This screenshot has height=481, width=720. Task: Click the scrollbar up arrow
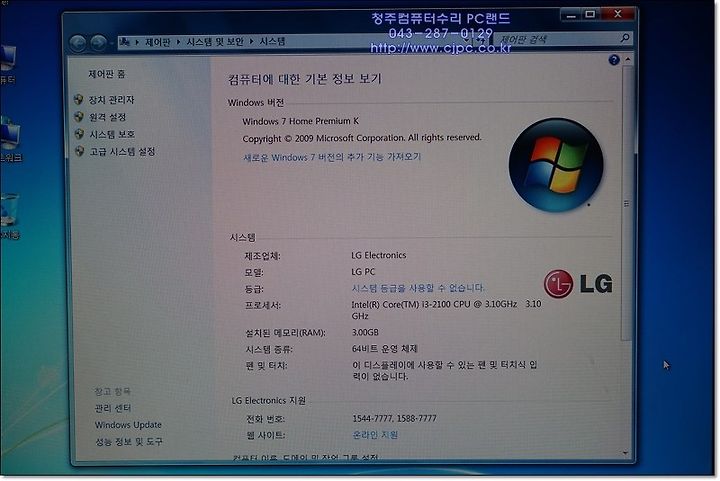coord(627,60)
